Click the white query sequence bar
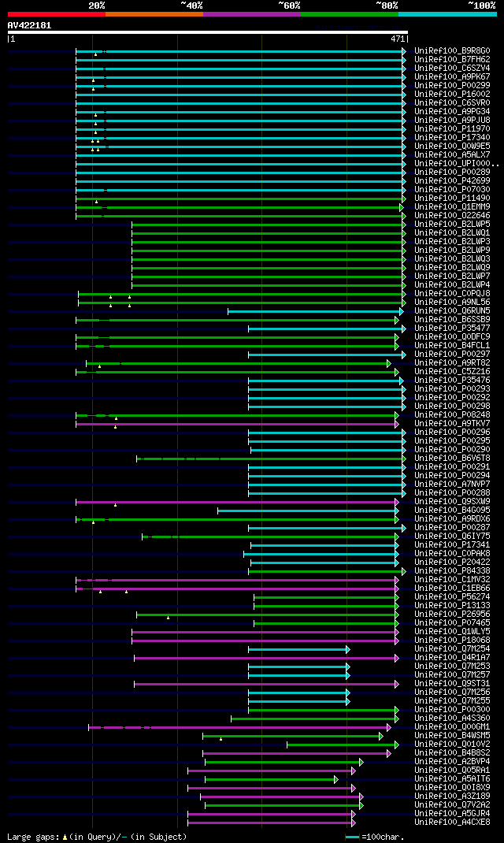 click(207, 32)
